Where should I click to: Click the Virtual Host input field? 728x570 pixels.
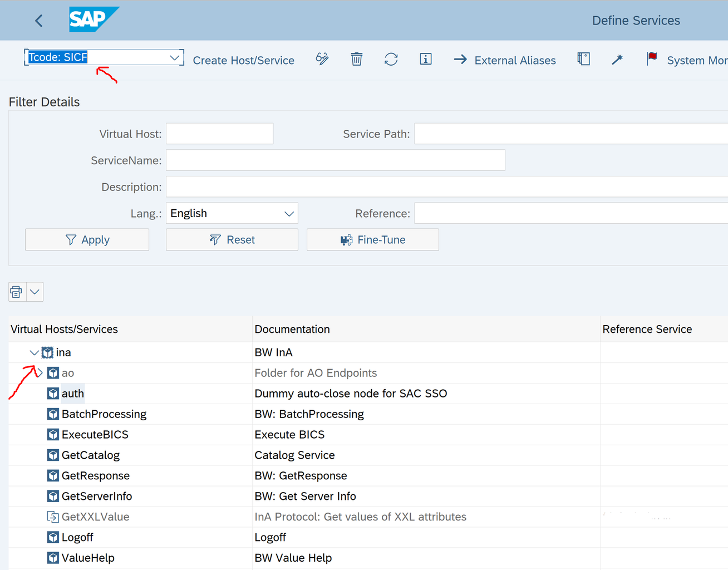tap(220, 134)
